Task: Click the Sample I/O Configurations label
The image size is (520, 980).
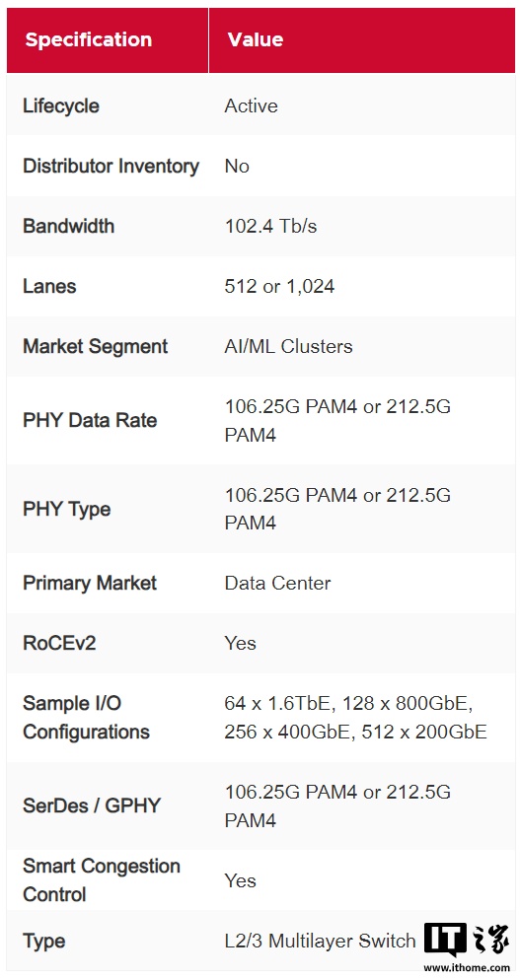Action: [87, 718]
